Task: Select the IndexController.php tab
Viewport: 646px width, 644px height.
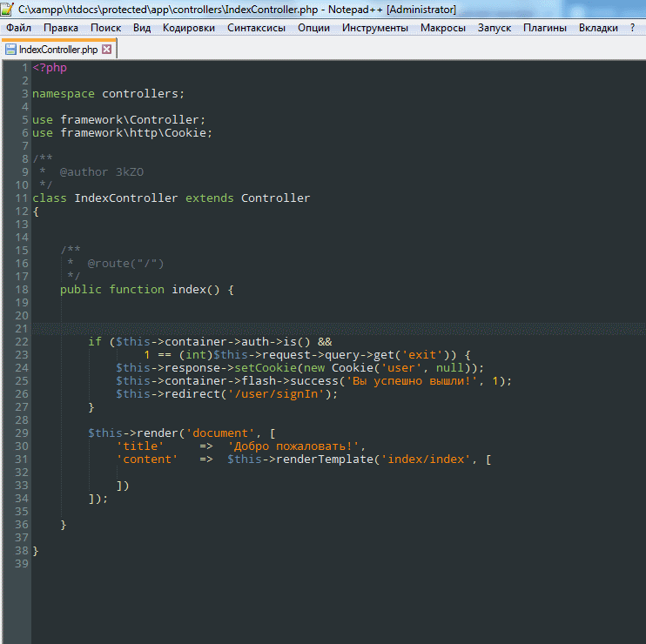Action: pos(58,50)
